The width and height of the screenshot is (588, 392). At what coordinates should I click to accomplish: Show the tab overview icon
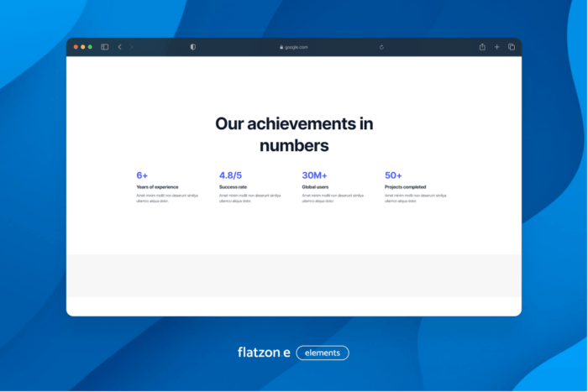tap(512, 47)
